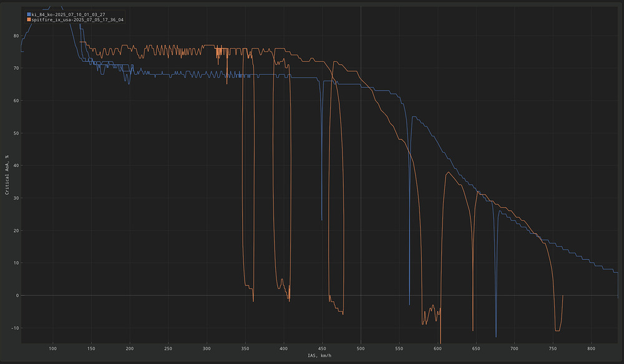Viewport: 624px width, 364px height.
Task: Click the 750 label on the x-axis
Action: tap(553, 348)
